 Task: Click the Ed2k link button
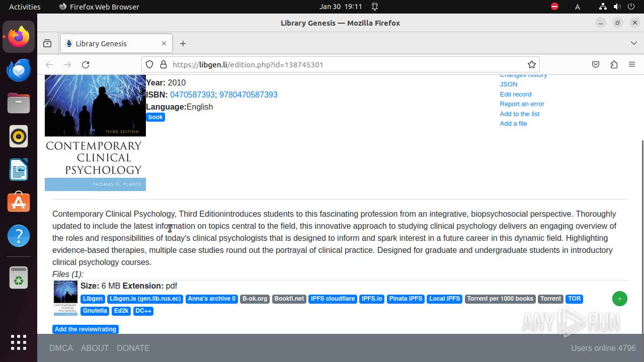click(x=121, y=311)
